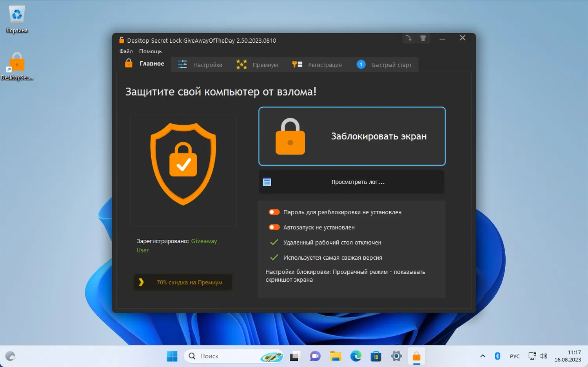Click the curved arrow icon in the title bar
The width and height of the screenshot is (588, 367).
[408, 38]
